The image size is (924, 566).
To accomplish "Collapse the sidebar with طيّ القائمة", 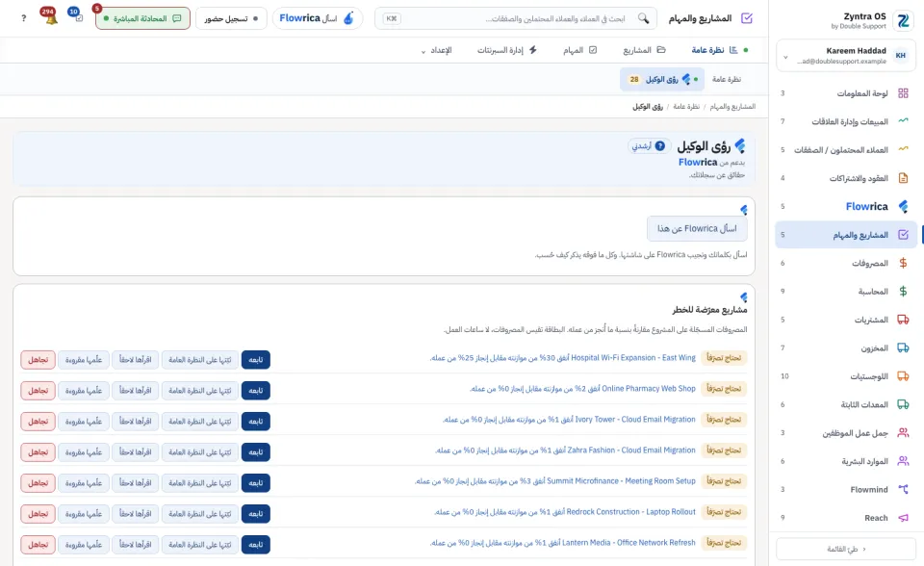I will click(x=846, y=549).
